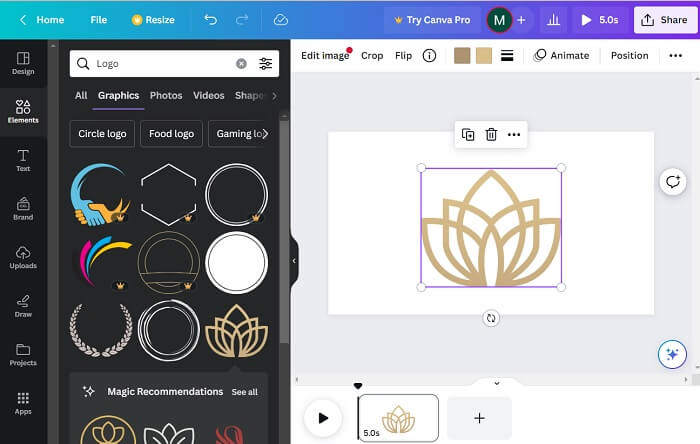This screenshot has width=700, height=444.
Task: Switch to the Shapes tab
Action: (x=249, y=95)
